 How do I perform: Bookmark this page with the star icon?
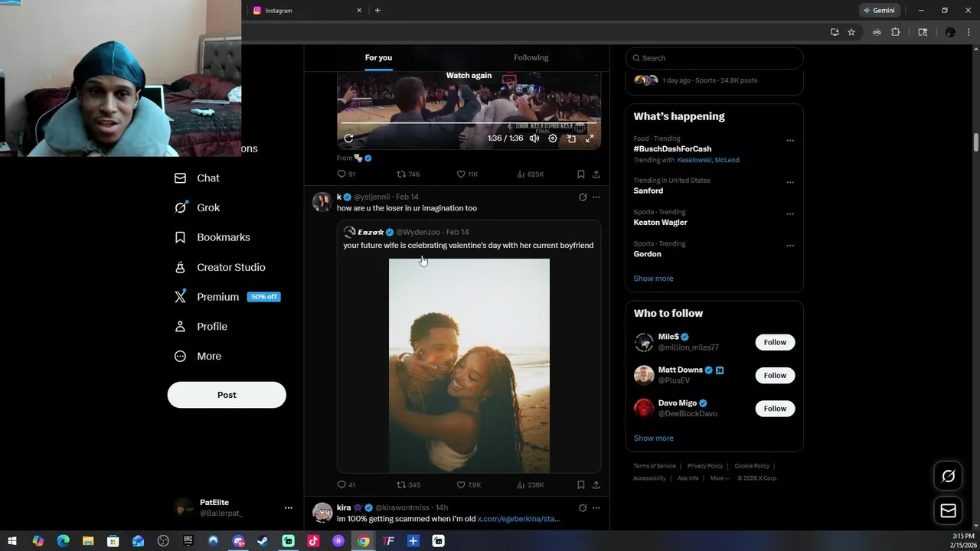pos(851,32)
